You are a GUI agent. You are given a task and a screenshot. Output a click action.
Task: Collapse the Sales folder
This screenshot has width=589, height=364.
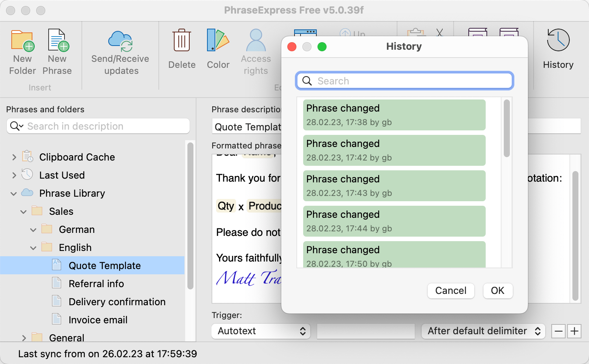pyautogui.click(x=23, y=212)
